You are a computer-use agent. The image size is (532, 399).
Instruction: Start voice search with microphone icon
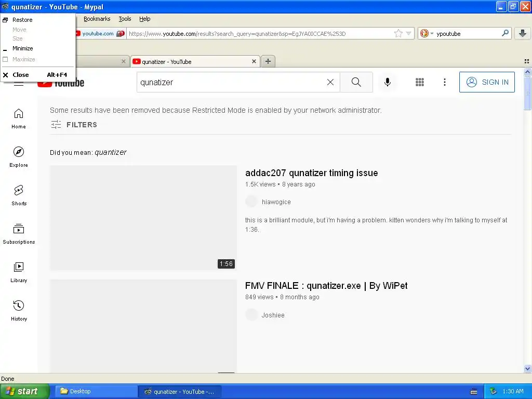388,82
